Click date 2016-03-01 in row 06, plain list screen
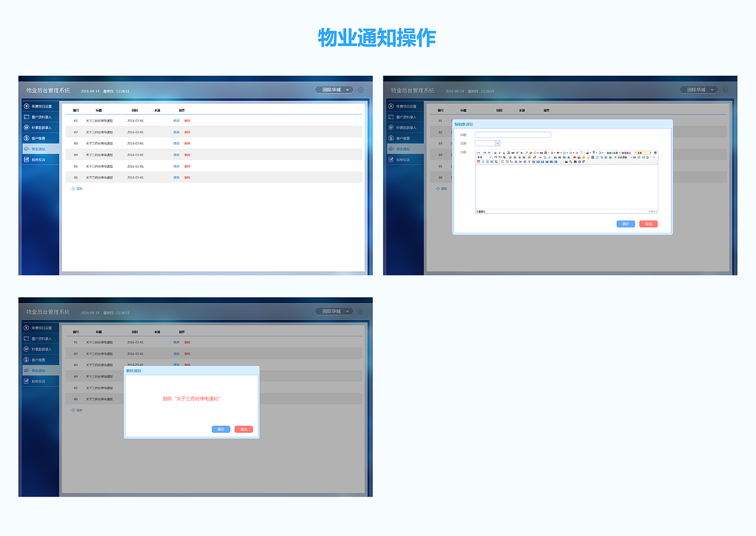This screenshot has width=756, height=536. point(135,177)
